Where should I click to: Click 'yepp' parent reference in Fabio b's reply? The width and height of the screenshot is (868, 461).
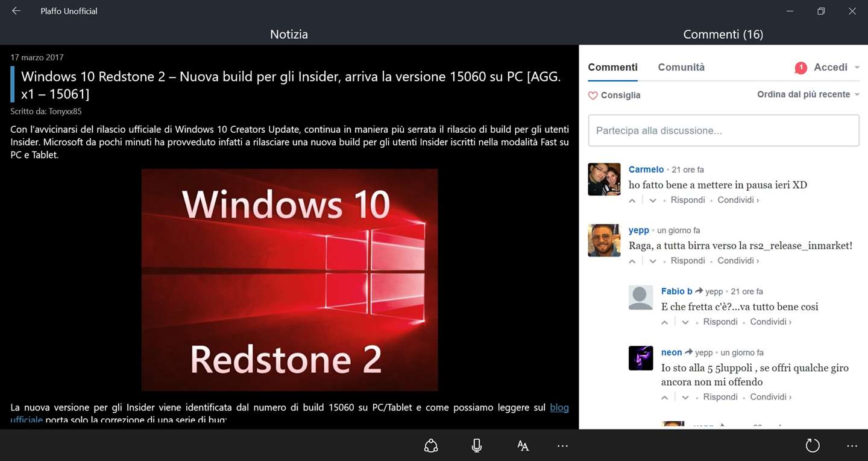point(714,291)
